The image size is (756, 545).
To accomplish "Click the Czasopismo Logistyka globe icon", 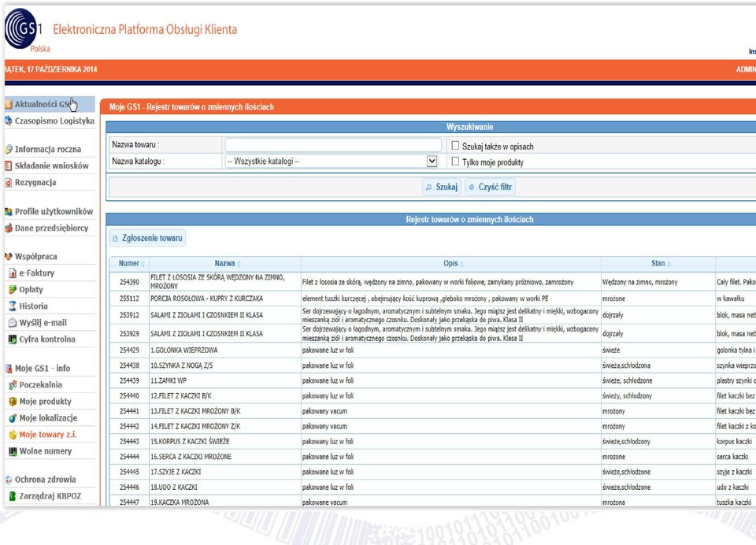I will coord(8,121).
